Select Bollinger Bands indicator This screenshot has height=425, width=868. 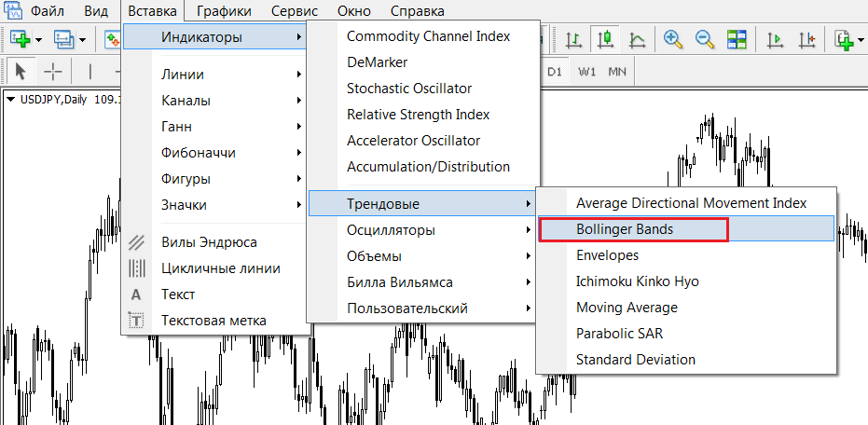[x=686, y=228]
